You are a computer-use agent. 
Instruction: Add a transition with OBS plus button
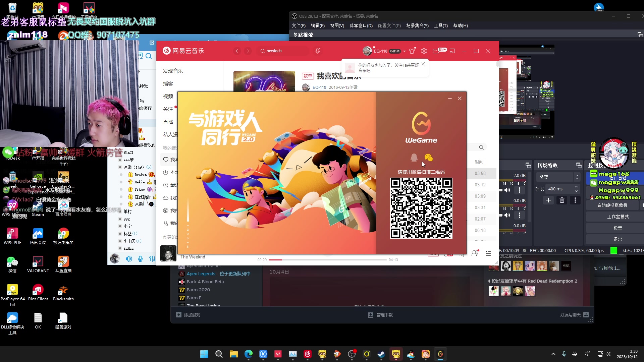pos(548,200)
